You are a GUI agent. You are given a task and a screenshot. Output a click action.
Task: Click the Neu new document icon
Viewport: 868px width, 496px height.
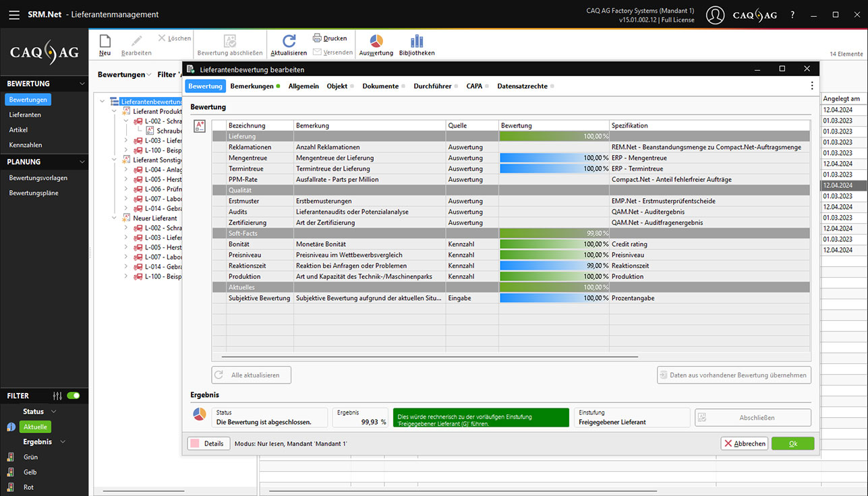coord(105,42)
